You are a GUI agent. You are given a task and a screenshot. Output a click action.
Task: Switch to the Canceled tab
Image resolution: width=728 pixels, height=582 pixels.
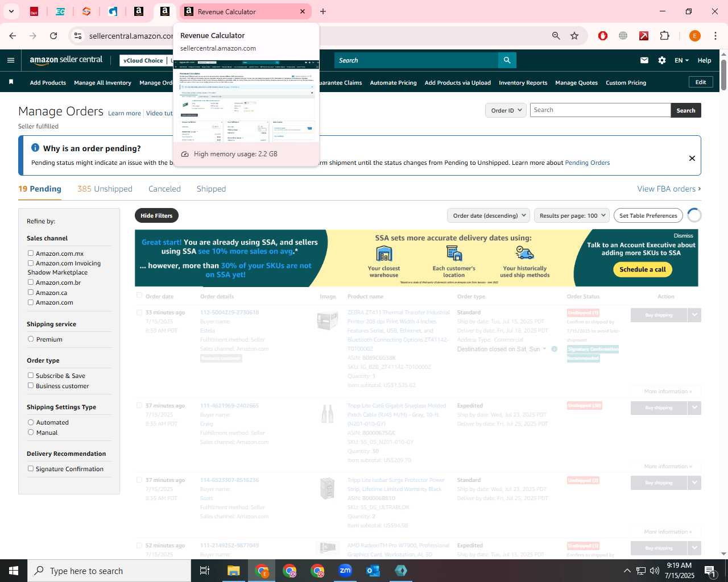tap(164, 189)
